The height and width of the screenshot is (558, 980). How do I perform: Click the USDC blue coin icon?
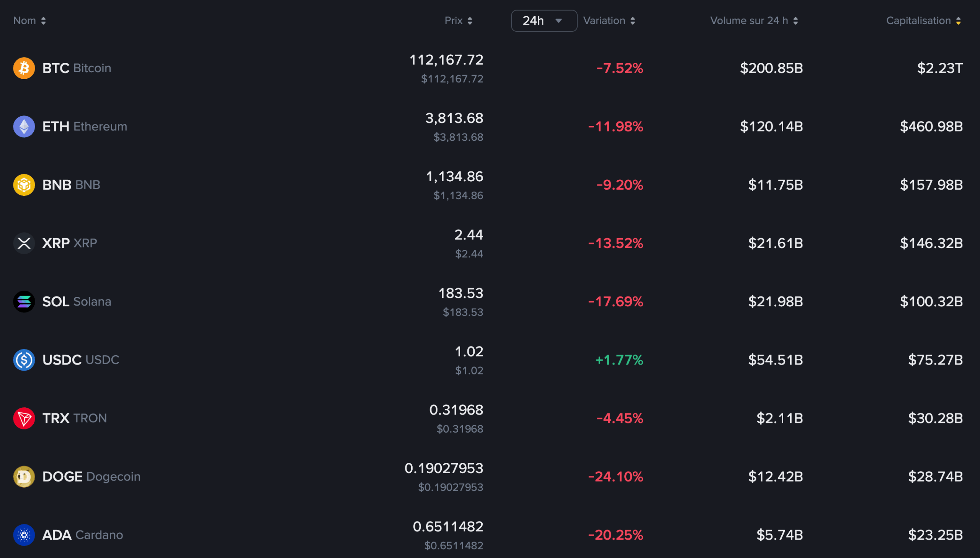coord(24,360)
